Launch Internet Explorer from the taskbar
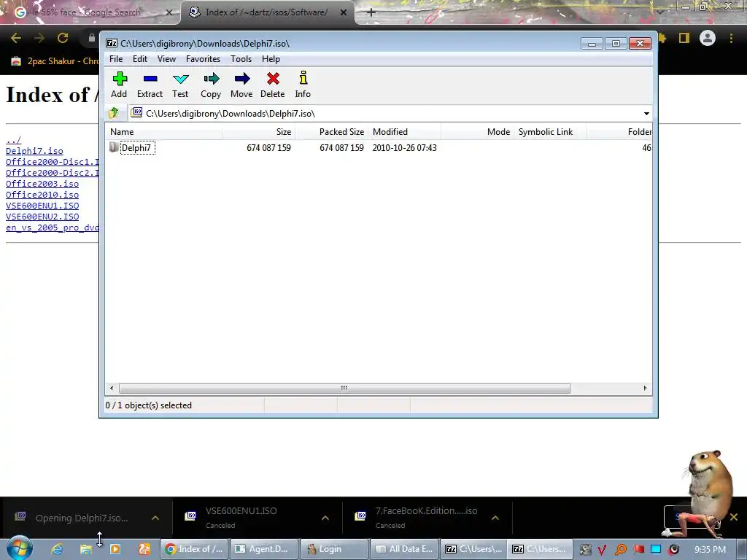747x560 pixels. point(57,549)
